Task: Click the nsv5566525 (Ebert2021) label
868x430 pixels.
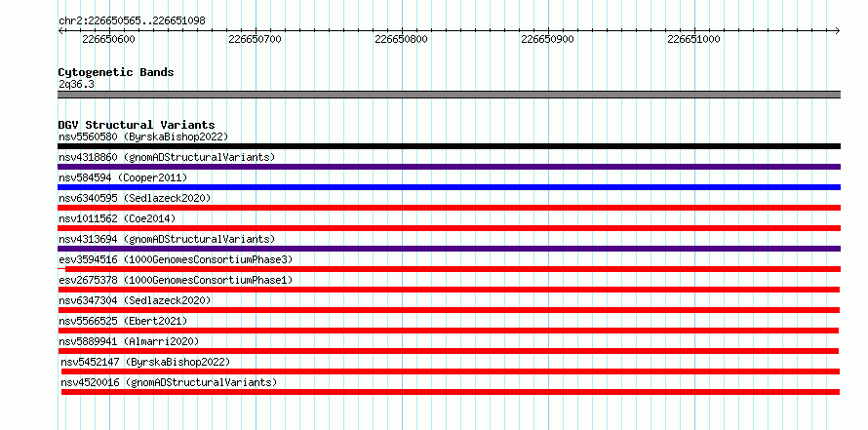Action: pyautogui.click(x=123, y=321)
